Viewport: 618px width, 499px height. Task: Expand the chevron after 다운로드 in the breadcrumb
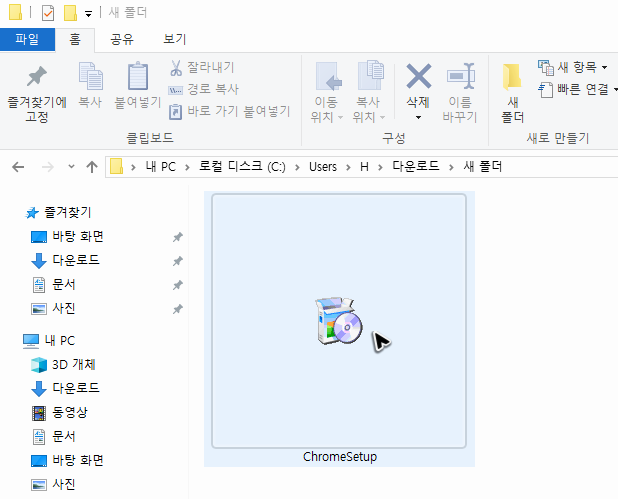click(x=451, y=167)
